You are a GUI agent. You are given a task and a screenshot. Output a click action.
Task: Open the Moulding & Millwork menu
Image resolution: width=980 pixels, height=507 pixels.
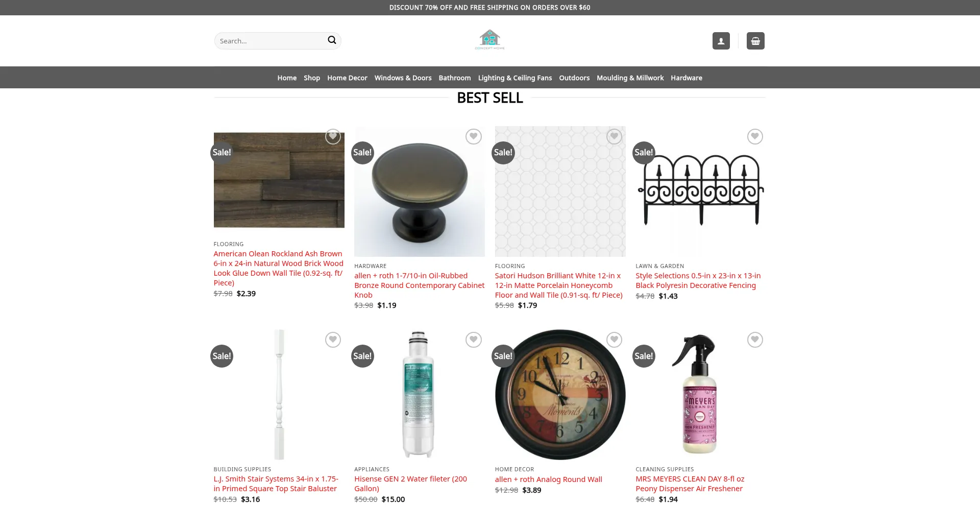tap(630, 78)
